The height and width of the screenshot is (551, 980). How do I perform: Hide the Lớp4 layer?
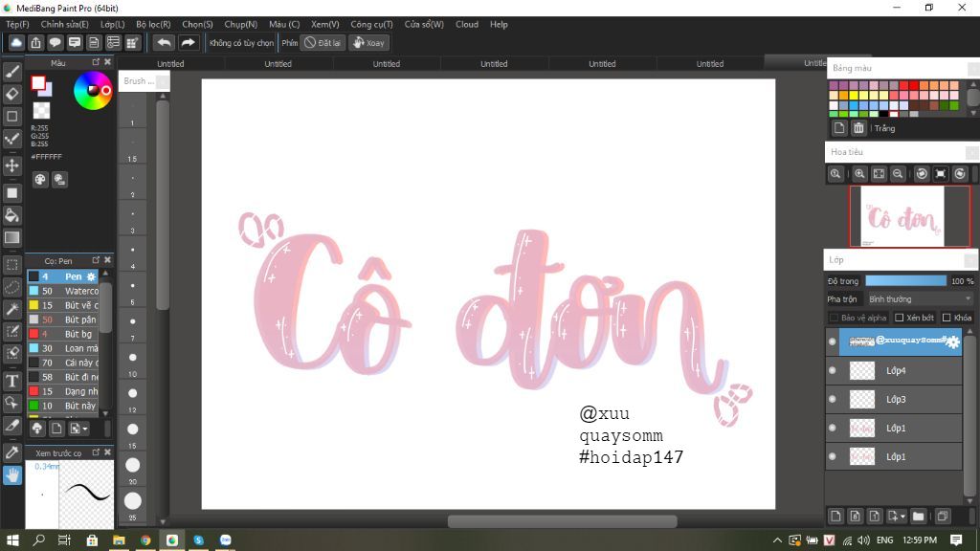(832, 370)
